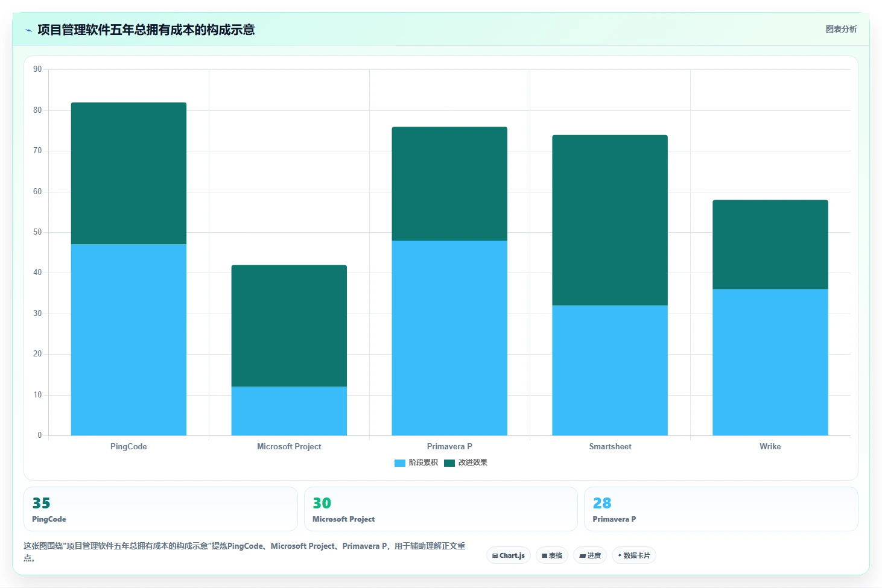Click the y-axis tick label 20
This screenshot has height=588, width=882.
[37, 354]
